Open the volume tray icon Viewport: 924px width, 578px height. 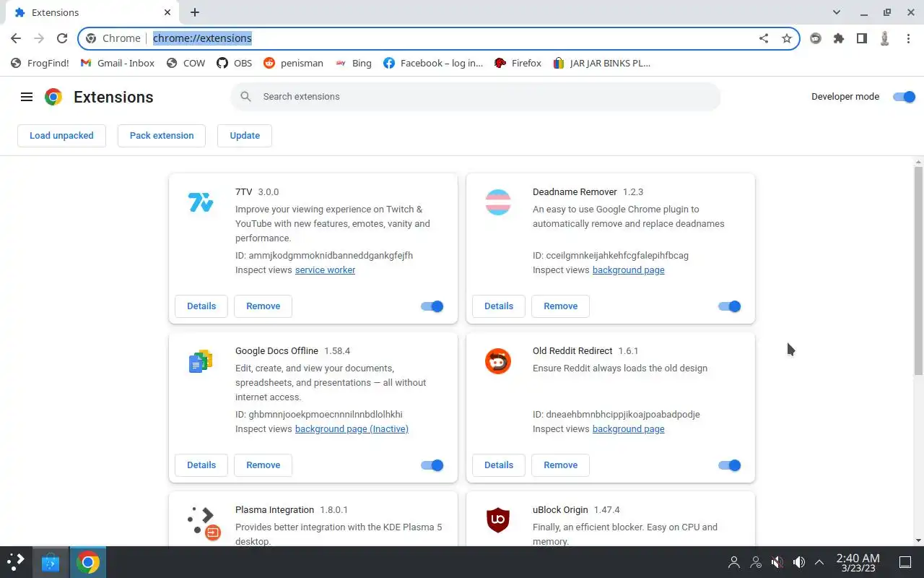click(x=799, y=562)
